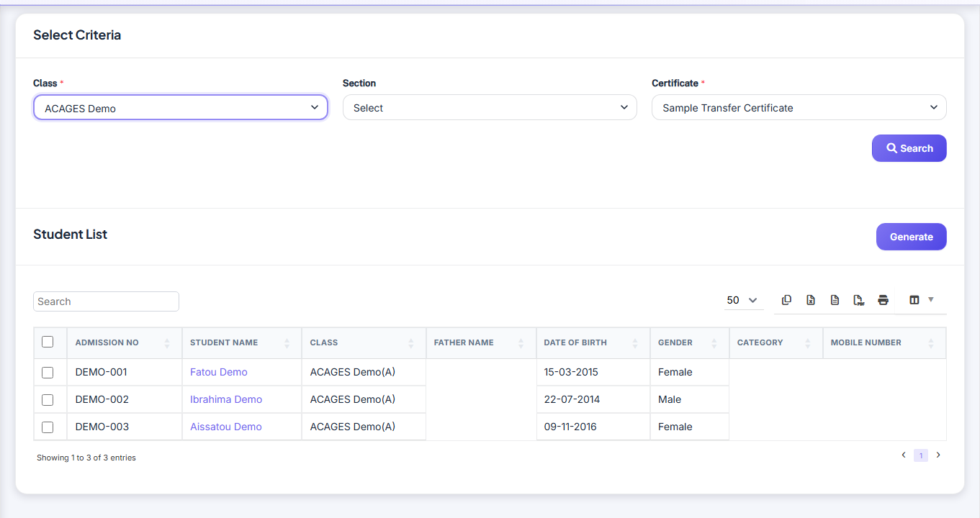
Task: Click the DEMO-003 admission number cell
Action: [125, 427]
